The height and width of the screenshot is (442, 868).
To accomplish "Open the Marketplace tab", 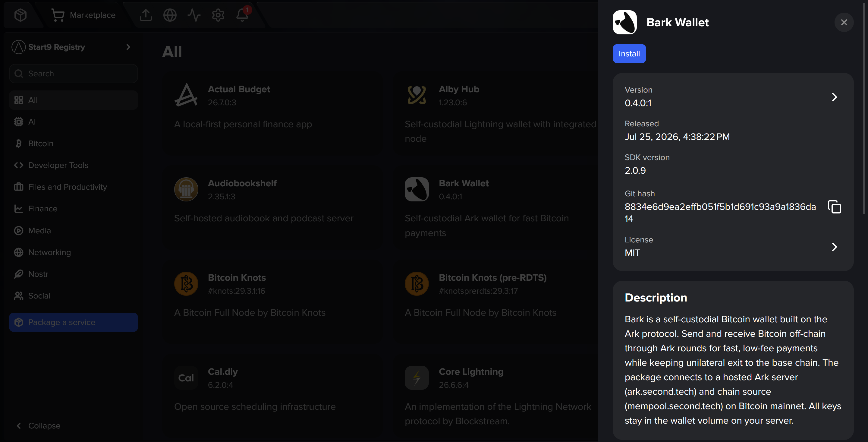I will (83, 15).
